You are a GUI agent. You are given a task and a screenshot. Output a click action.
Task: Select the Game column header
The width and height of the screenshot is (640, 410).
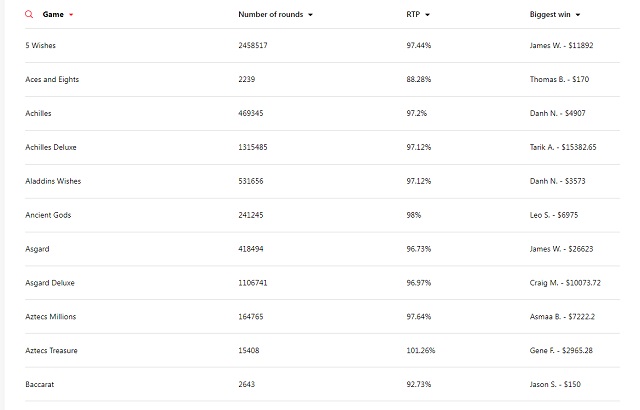click(x=53, y=14)
